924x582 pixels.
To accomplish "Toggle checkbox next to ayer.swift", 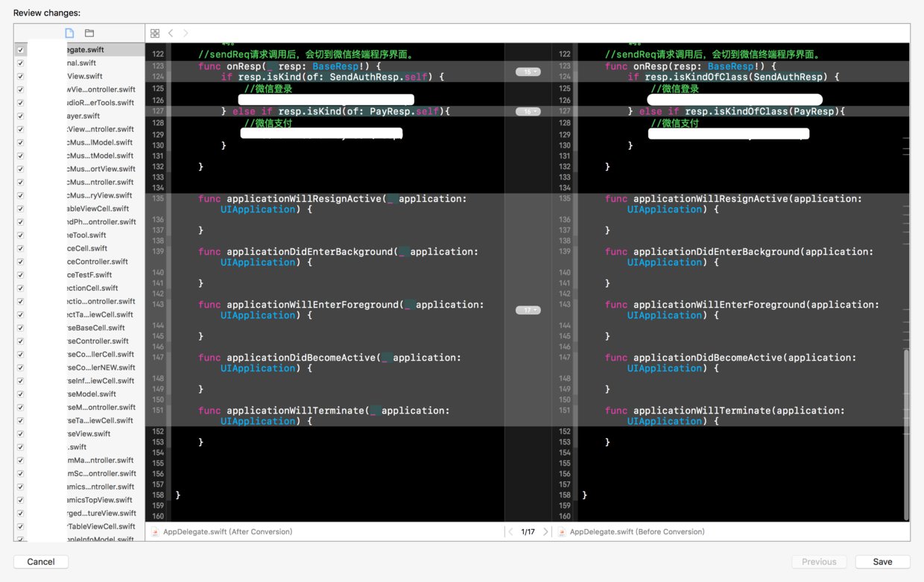I will (x=21, y=116).
